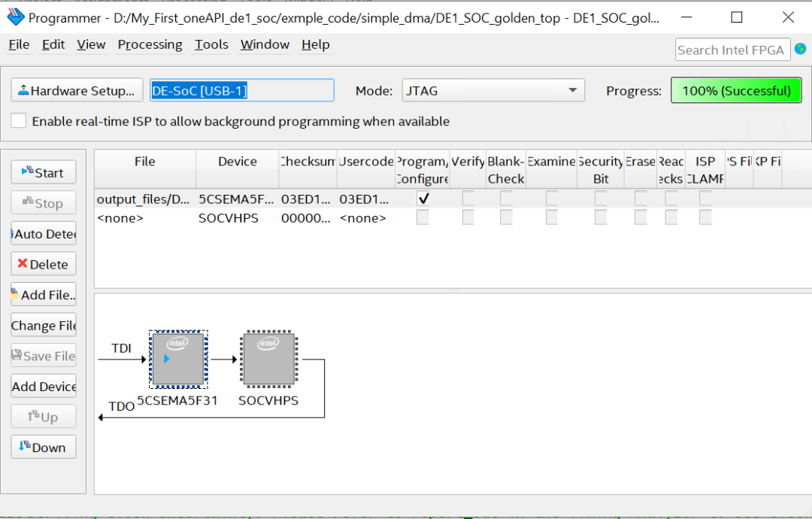Screen dimensions: 812x519
Task: Click the Auto Detect button
Action: pyautogui.click(x=44, y=234)
